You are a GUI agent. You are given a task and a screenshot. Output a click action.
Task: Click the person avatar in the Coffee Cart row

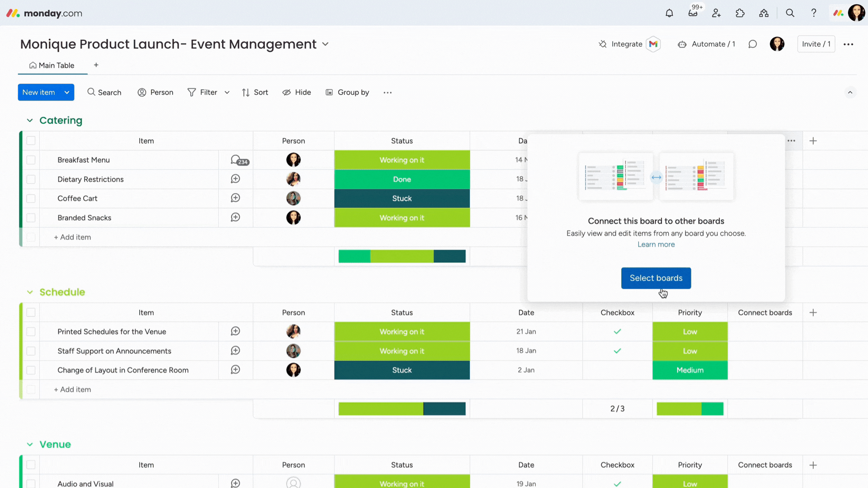(293, 198)
